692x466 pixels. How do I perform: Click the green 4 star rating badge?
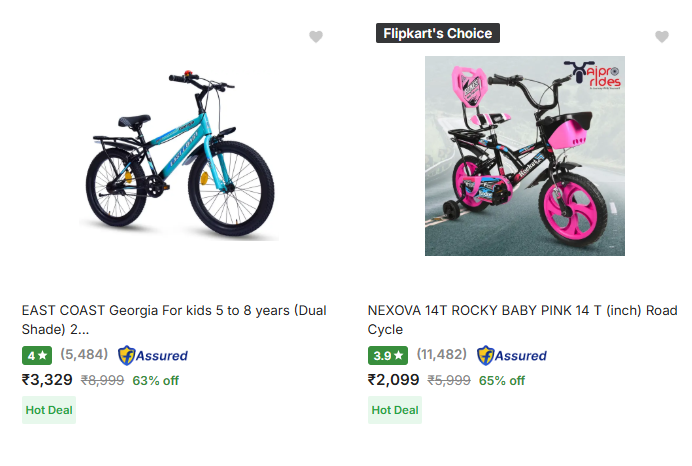tap(37, 355)
